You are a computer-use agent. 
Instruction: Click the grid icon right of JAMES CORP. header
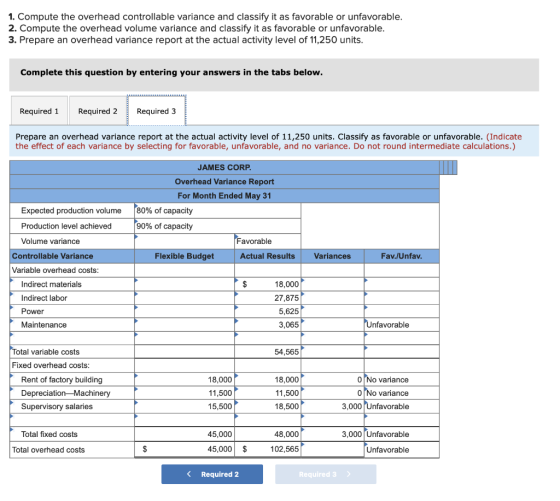(x=448, y=167)
